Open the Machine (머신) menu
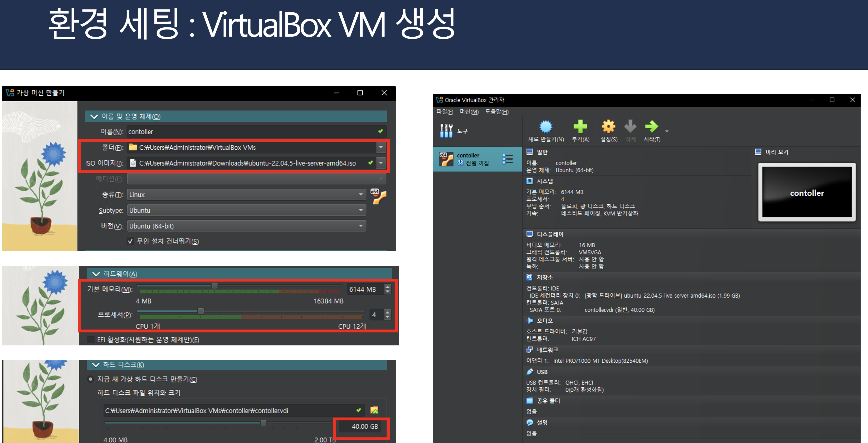Viewport: 868px width, 443px height. click(469, 111)
